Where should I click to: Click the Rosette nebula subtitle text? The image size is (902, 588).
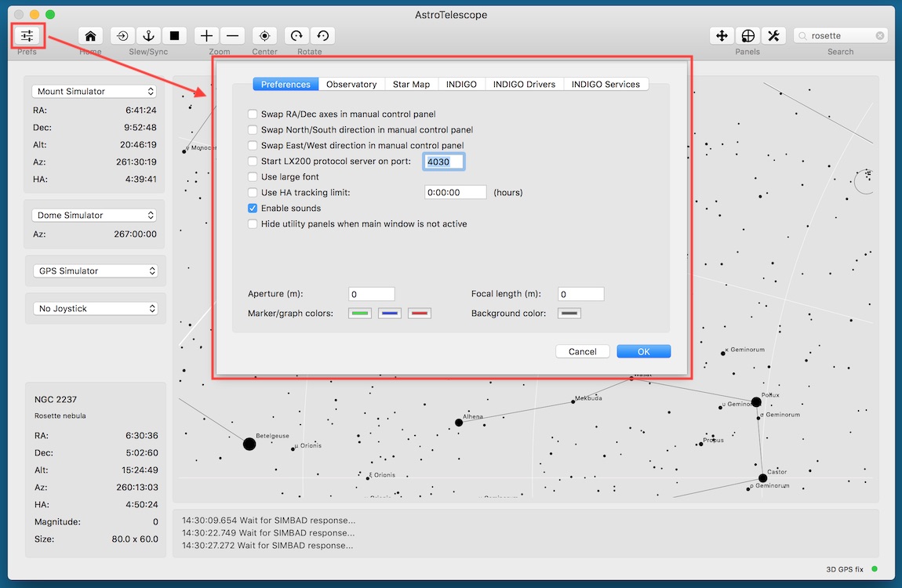coord(60,416)
